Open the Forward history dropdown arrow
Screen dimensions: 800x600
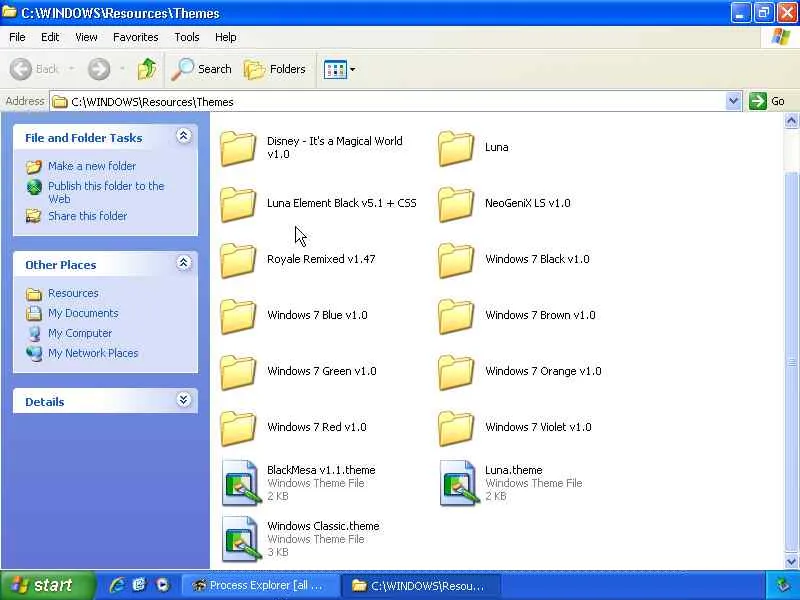122,69
